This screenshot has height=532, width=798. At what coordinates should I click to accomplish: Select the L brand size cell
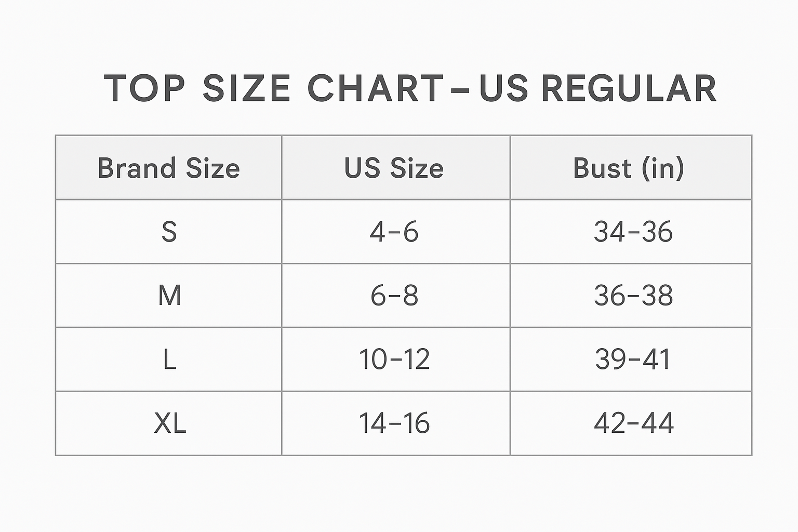[169, 360]
